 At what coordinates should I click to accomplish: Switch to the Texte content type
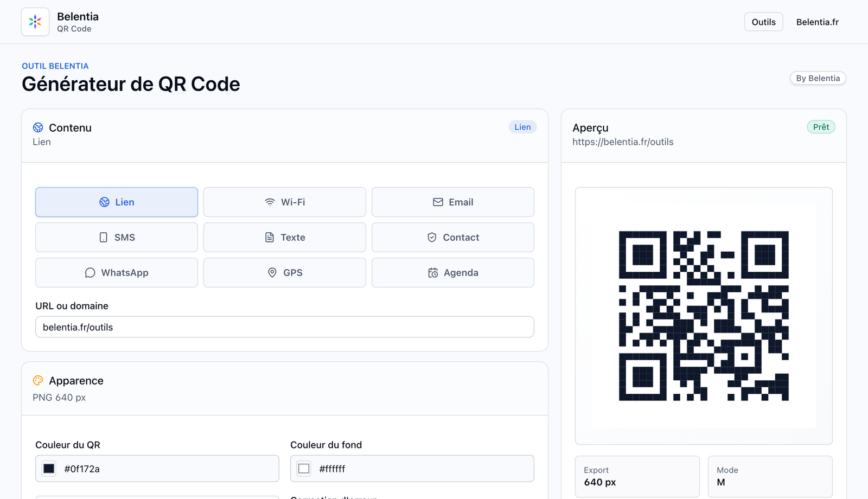click(285, 238)
